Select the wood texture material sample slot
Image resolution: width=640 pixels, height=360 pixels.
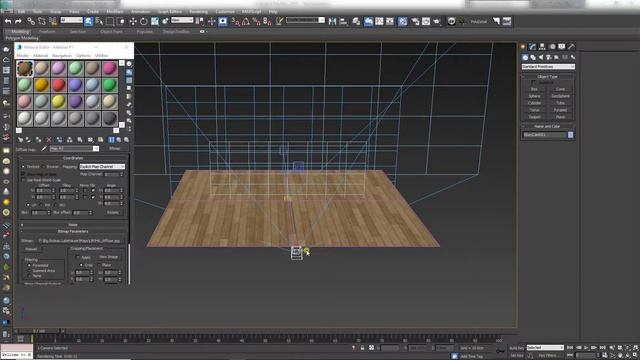pos(24,68)
